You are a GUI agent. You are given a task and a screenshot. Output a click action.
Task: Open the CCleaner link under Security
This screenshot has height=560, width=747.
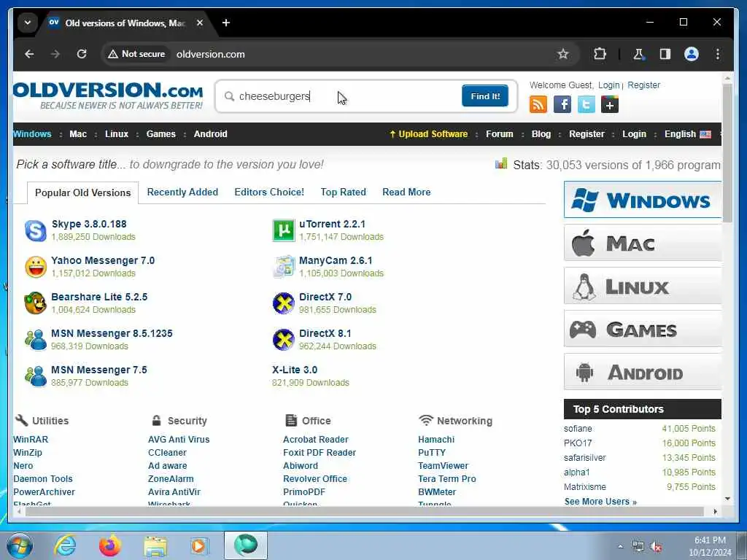coord(167,452)
